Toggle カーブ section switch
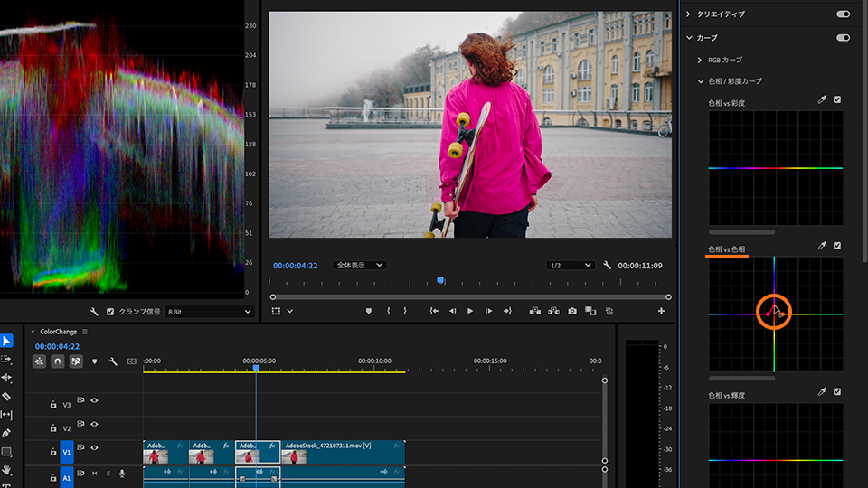This screenshot has width=868, height=488. (843, 38)
